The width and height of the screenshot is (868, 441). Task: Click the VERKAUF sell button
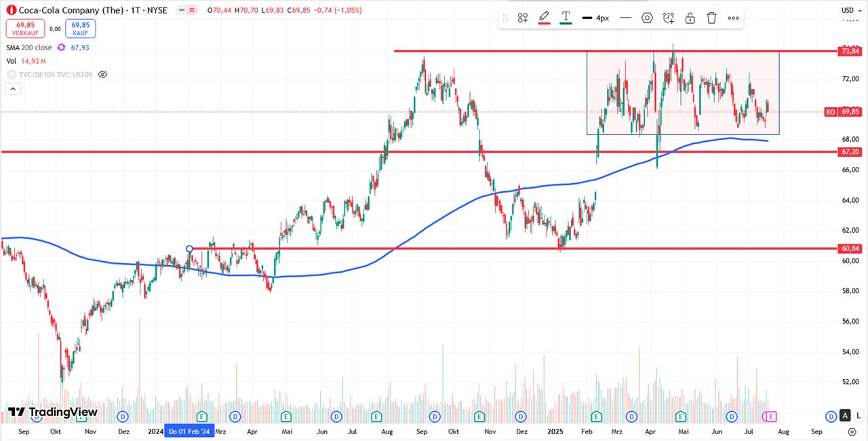26,28
